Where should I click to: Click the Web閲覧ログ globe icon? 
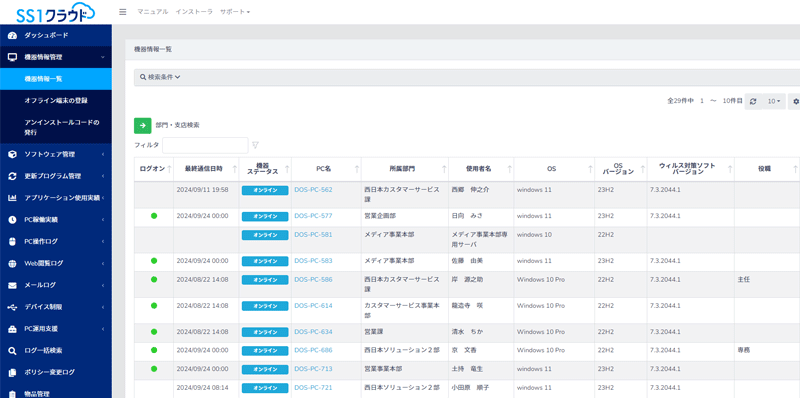click(13, 263)
